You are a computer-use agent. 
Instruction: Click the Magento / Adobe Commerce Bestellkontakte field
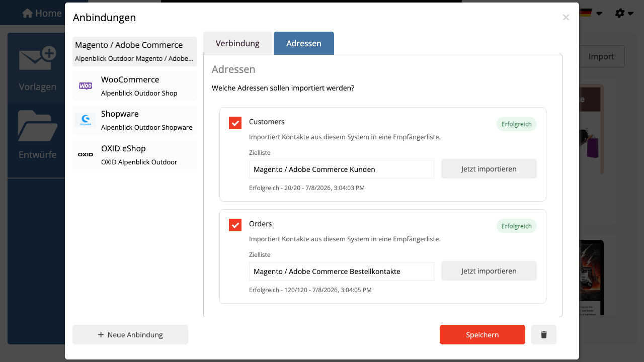(342, 271)
